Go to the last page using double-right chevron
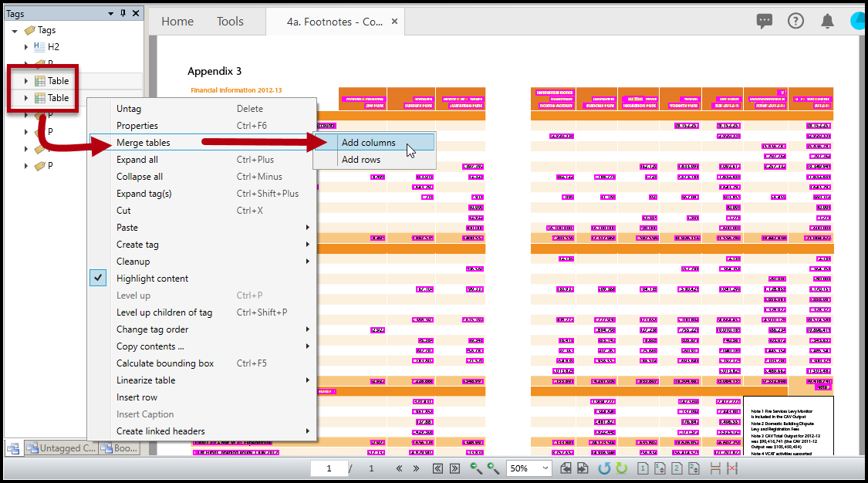 click(417, 468)
